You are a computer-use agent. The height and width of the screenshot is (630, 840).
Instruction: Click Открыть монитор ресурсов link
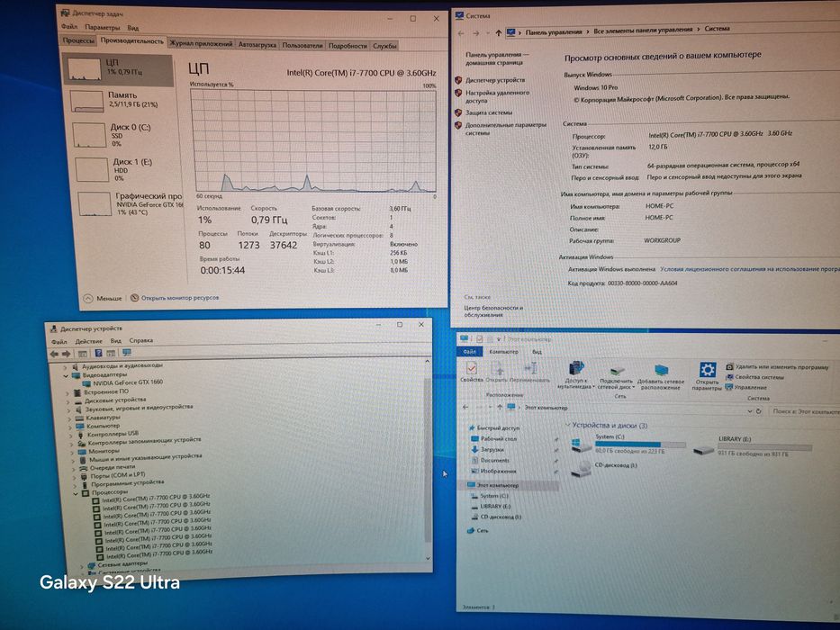[x=180, y=298]
